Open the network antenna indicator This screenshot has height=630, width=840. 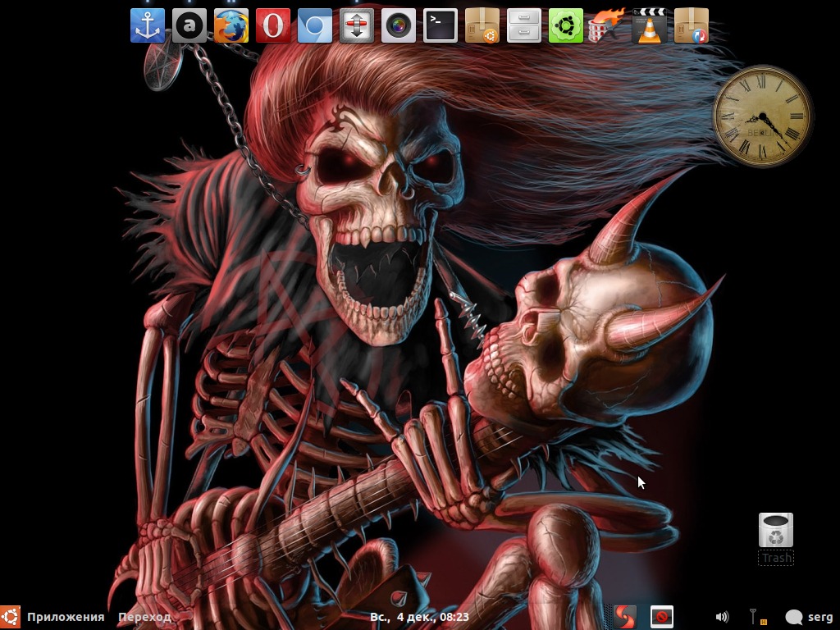[x=757, y=617]
